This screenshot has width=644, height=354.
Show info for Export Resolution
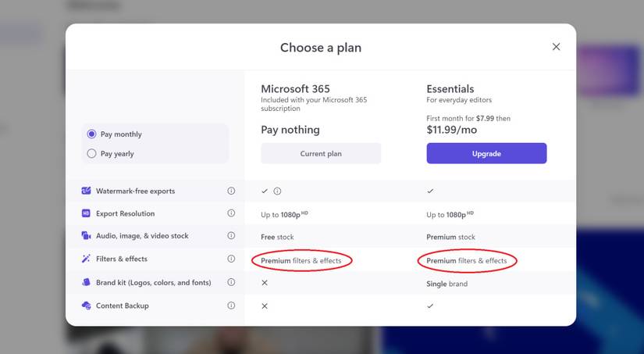point(231,213)
